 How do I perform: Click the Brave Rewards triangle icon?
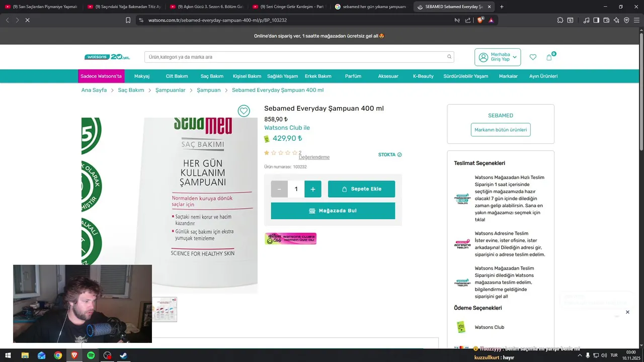pyautogui.click(x=491, y=20)
